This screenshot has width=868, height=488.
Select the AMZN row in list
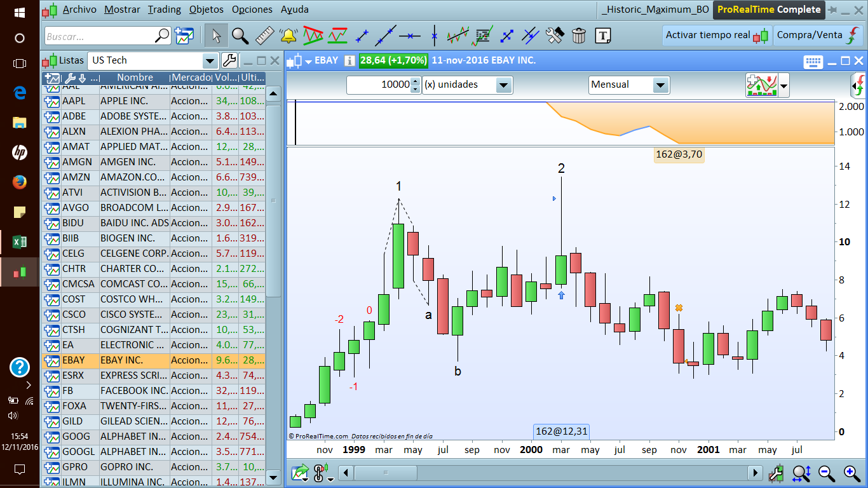(x=153, y=177)
